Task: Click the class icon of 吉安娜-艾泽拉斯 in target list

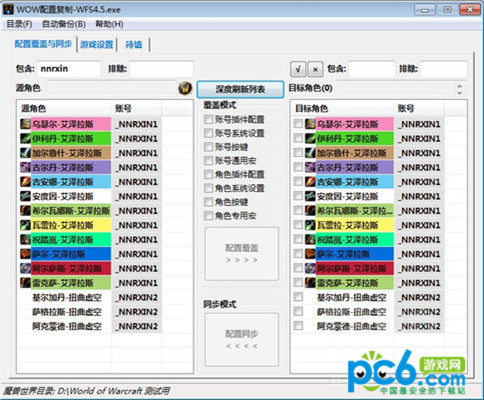Action: point(310,182)
